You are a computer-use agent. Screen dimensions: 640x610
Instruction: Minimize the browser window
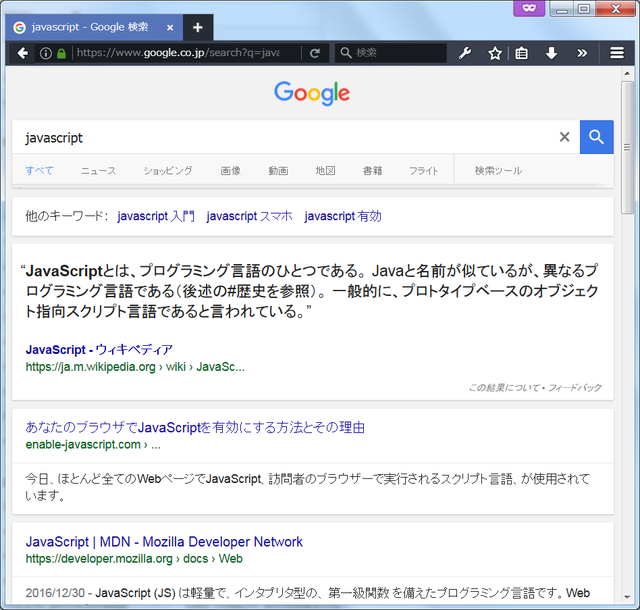[562, 9]
